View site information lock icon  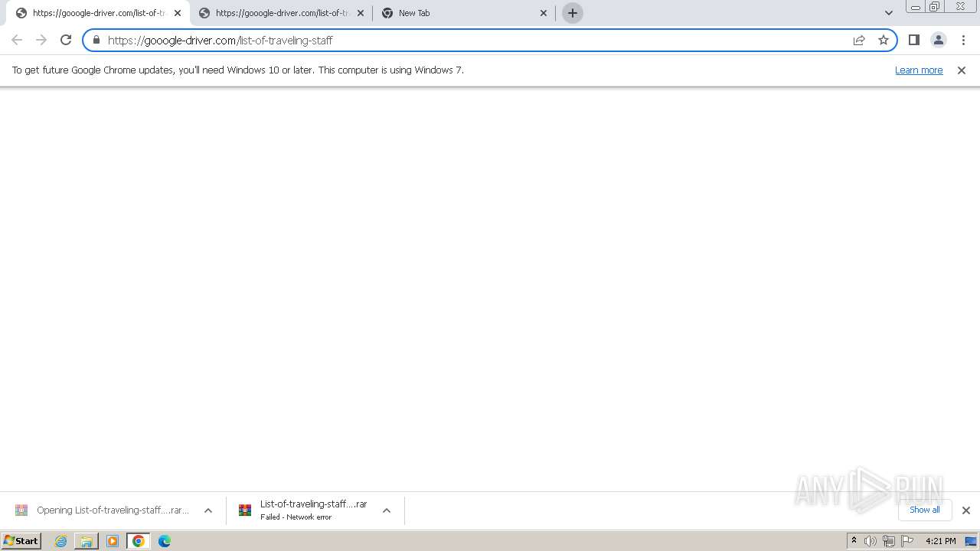96,40
